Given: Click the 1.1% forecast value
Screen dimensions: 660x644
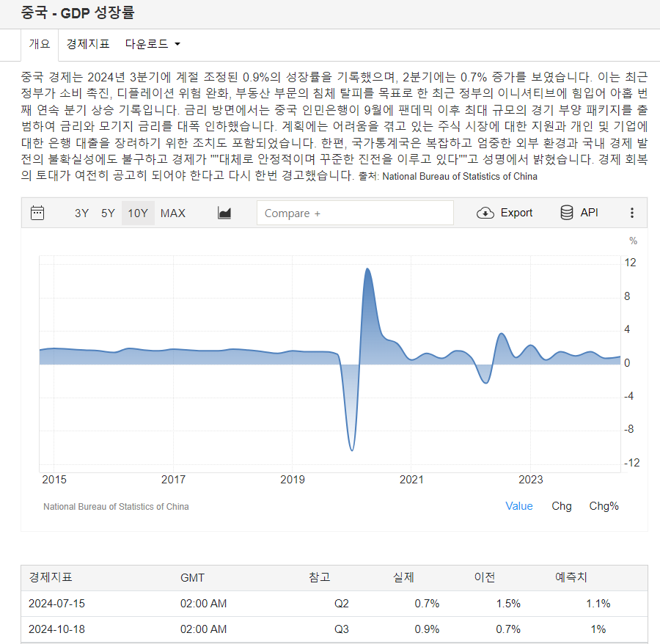Looking at the screenshot, I should [598, 604].
